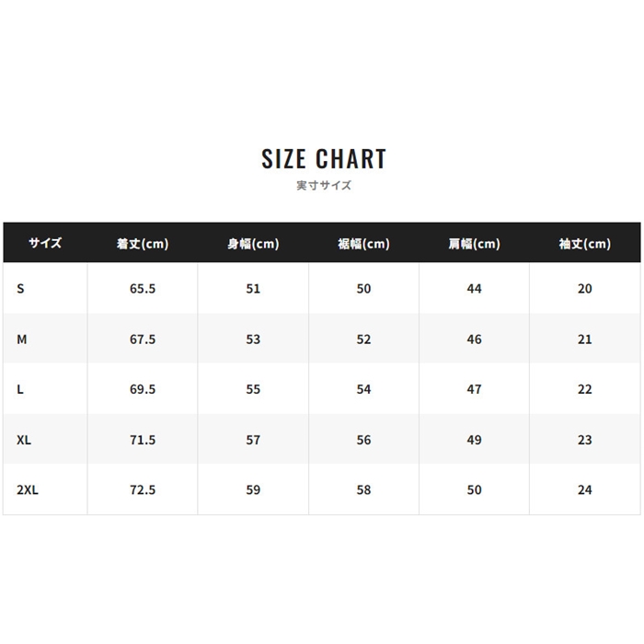Screen dimensions: 644x644
Task: Click the 実寸サイズ subtitle text
Action: pos(324,185)
